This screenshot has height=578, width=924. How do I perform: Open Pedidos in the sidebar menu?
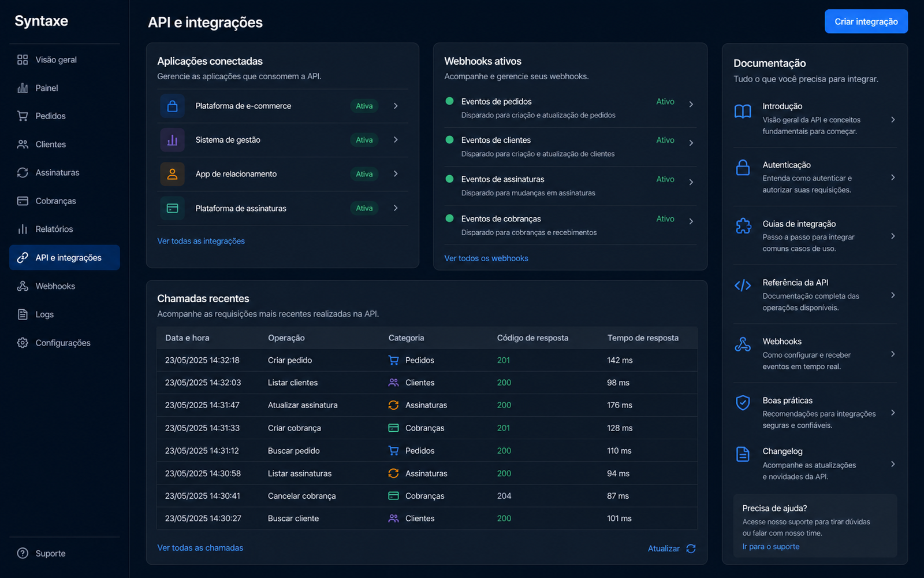point(64,116)
